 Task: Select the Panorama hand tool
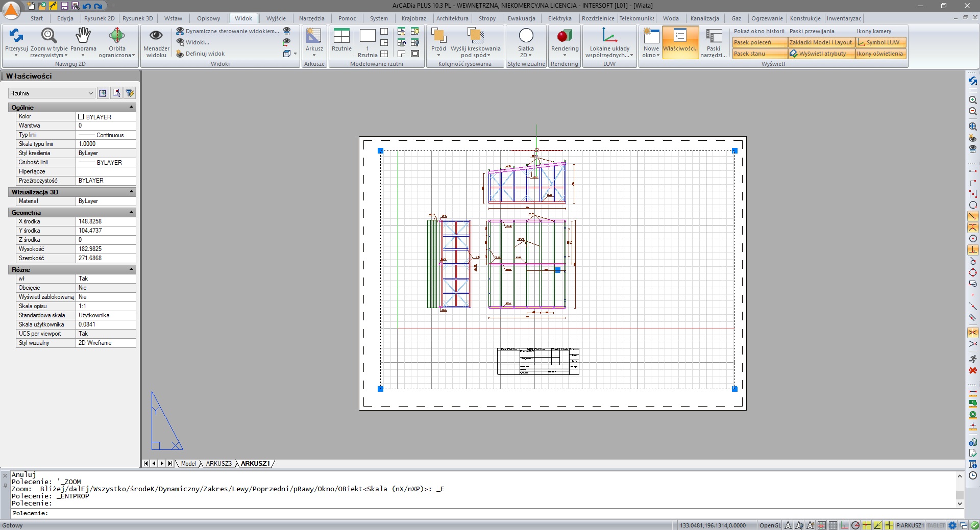(83, 36)
